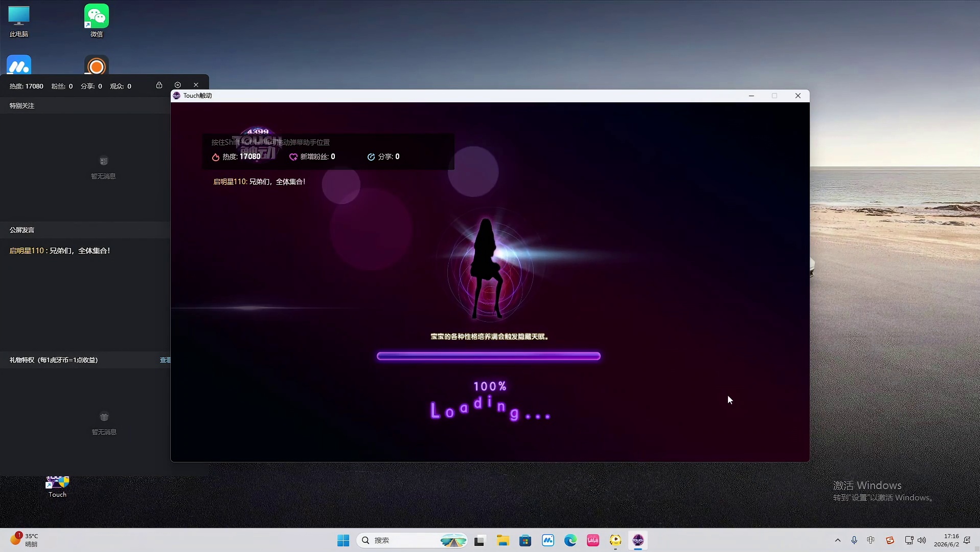Click the Sogou S tray icon
Image resolution: width=980 pixels, height=552 pixels.
click(x=890, y=540)
